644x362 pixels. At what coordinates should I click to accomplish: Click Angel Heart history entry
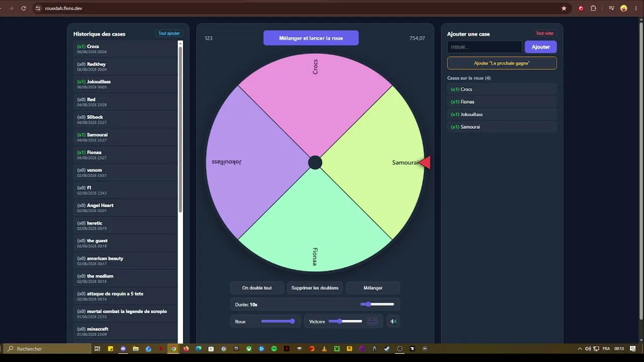coord(125,208)
